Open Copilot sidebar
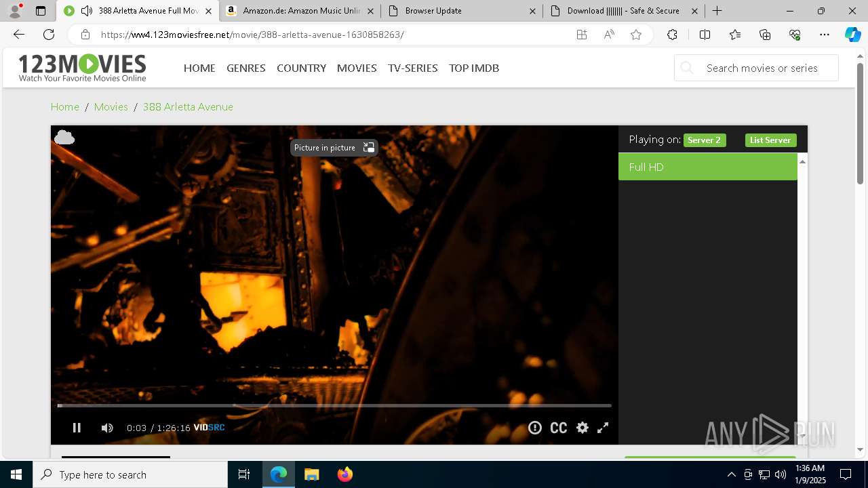 852,35
